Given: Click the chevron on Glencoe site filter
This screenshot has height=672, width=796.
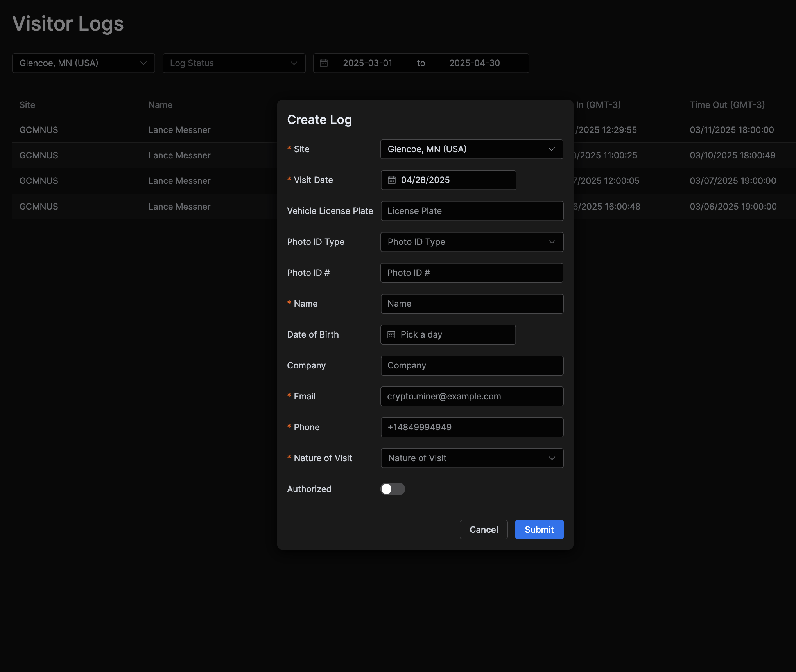Looking at the screenshot, I should [x=143, y=63].
